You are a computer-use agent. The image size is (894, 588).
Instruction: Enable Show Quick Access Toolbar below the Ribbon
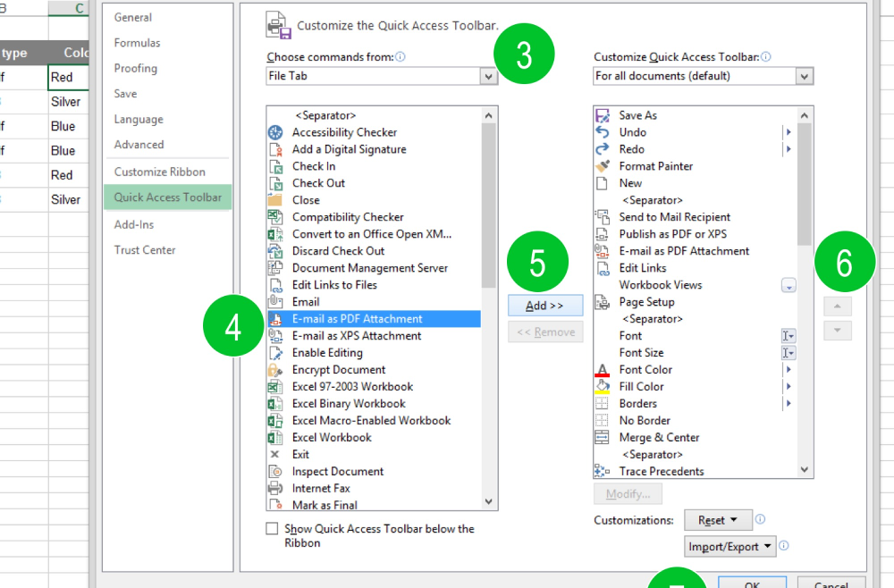coord(272,529)
